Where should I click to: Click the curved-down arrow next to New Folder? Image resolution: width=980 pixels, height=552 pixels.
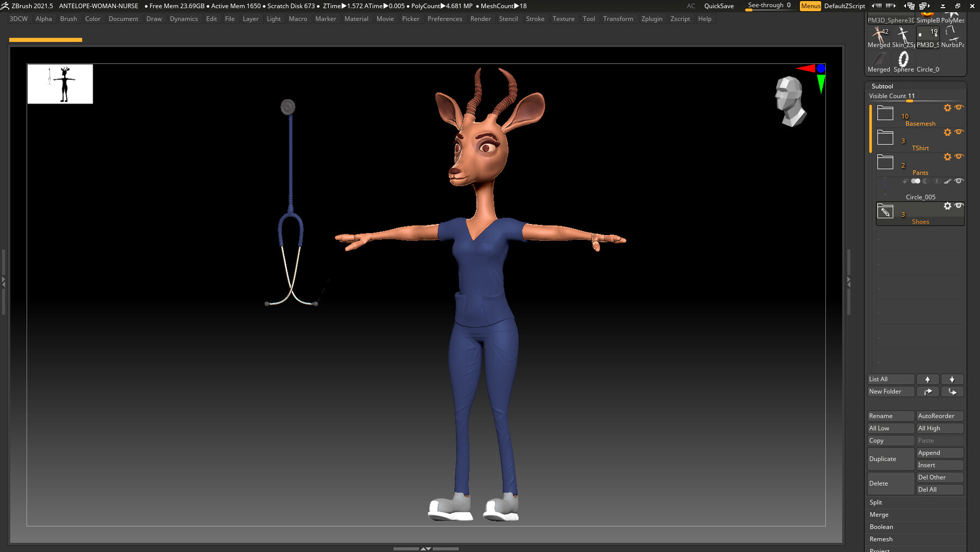pos(952,392)
